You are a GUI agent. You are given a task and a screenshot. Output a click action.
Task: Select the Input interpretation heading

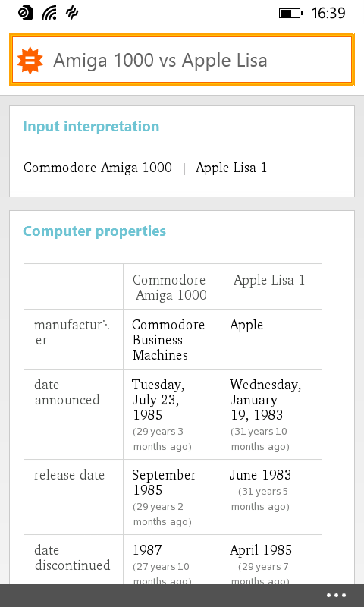91,127
